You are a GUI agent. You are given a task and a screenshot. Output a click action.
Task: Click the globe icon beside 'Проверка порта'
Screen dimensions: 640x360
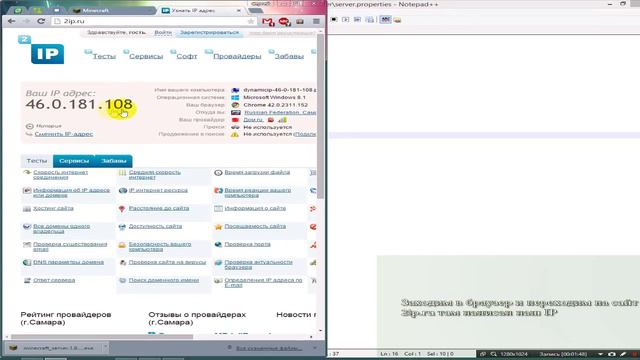coord(218,244)
